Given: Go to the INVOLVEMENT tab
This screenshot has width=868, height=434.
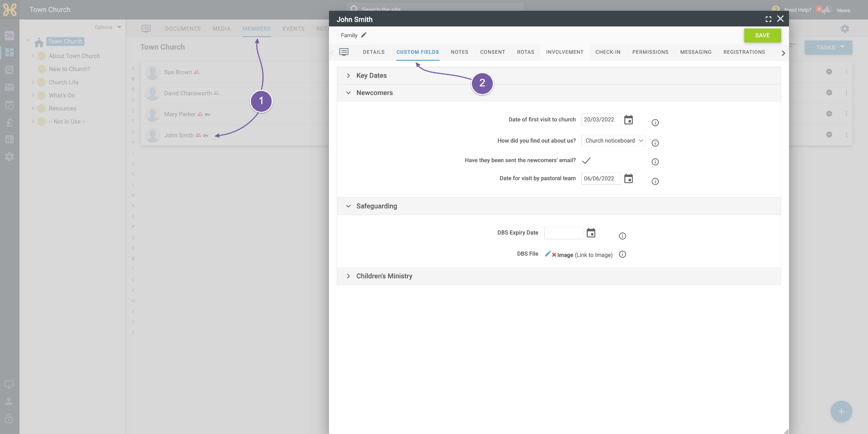Looking at the screenshot, I should tap(565, 52).
